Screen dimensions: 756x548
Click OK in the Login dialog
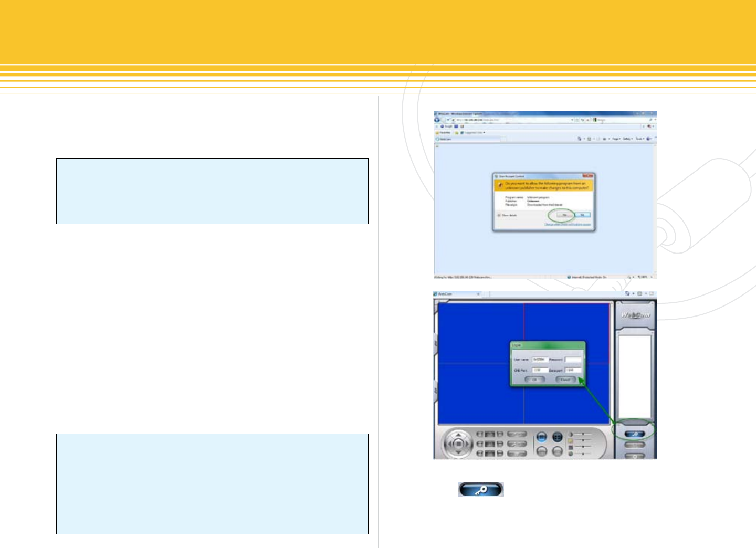coord(534,380)
